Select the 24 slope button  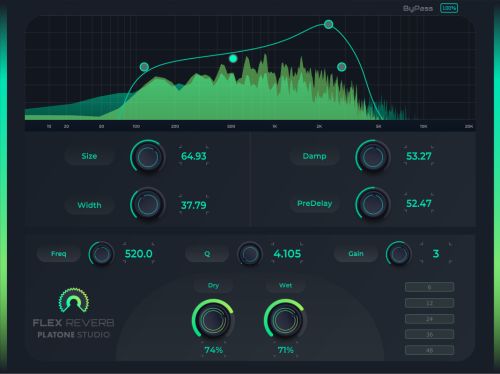click(x=429, y=319)
